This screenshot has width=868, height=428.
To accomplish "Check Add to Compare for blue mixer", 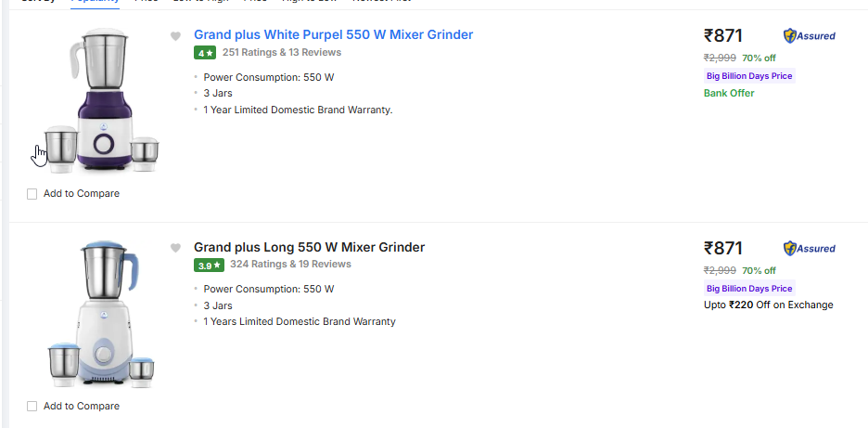I will [32, 407].
